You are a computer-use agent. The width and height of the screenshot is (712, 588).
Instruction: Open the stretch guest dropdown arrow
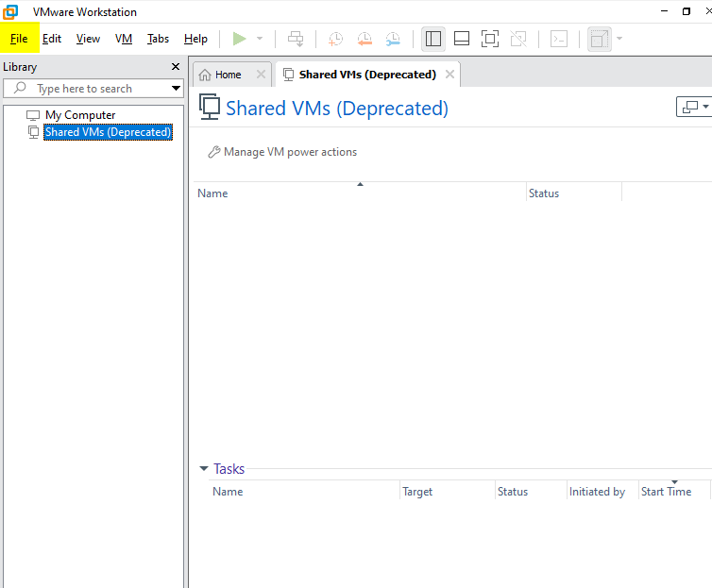point(619,39)
